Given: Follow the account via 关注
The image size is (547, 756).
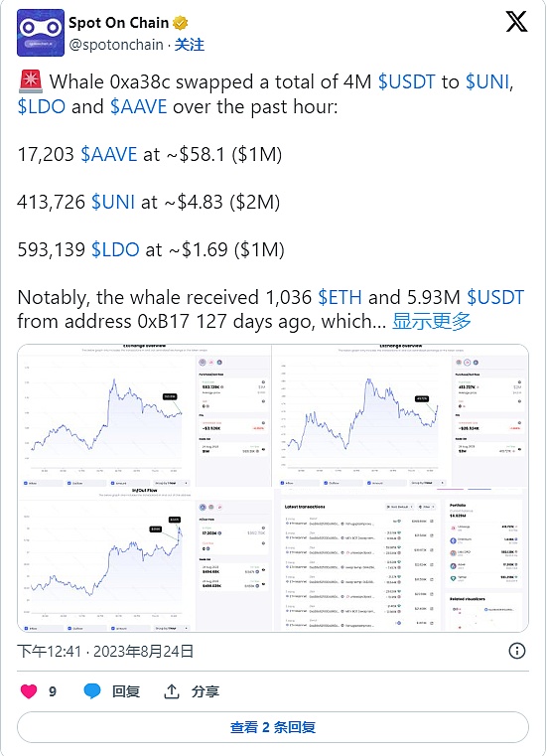Looking at the screenshot, I should 189,45.
